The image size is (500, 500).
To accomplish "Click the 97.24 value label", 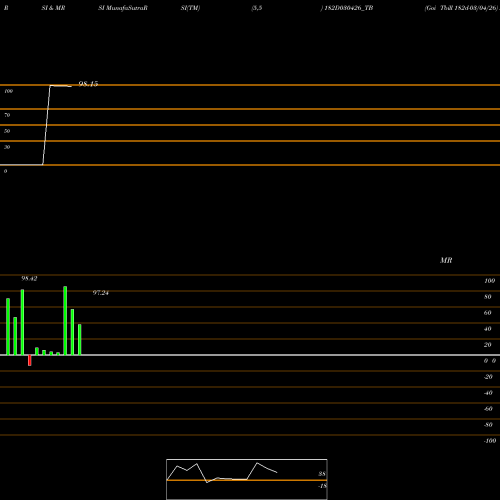I will coord(101,293).
